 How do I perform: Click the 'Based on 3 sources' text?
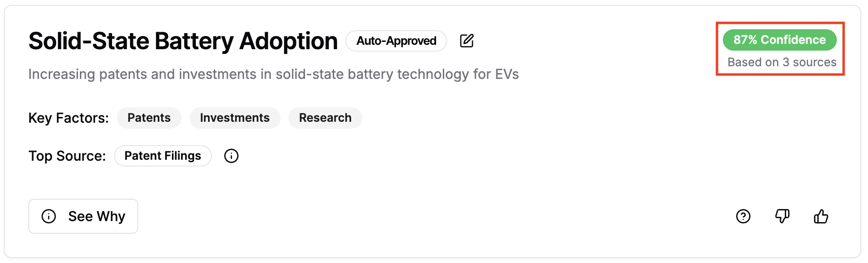pos(782,62)
